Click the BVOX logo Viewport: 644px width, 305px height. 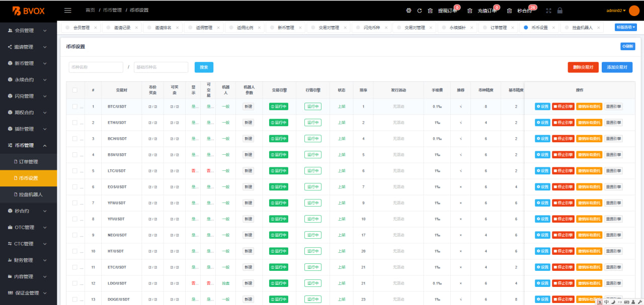pos(29,11)
